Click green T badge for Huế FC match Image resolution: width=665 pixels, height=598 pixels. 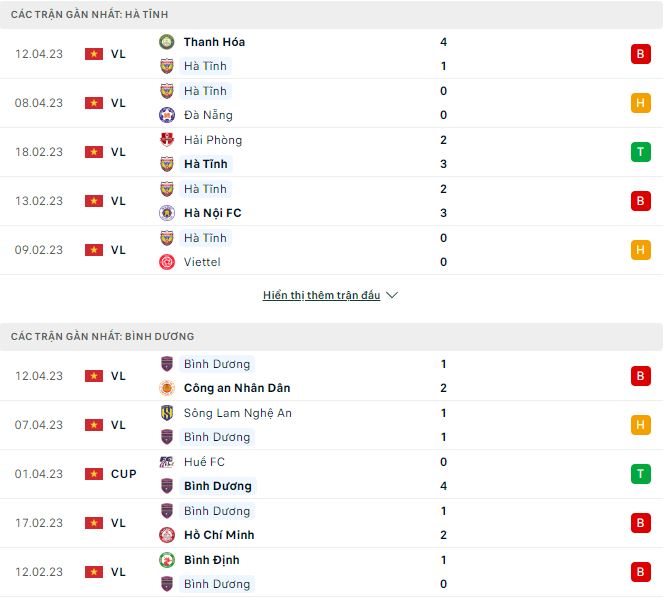pyautogui.click(x=641, y=474)
